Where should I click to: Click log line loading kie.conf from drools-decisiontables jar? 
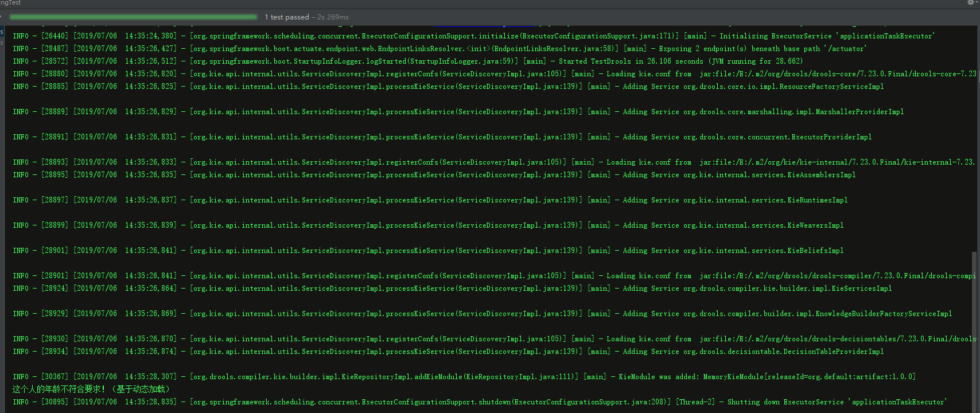point(495,339)
